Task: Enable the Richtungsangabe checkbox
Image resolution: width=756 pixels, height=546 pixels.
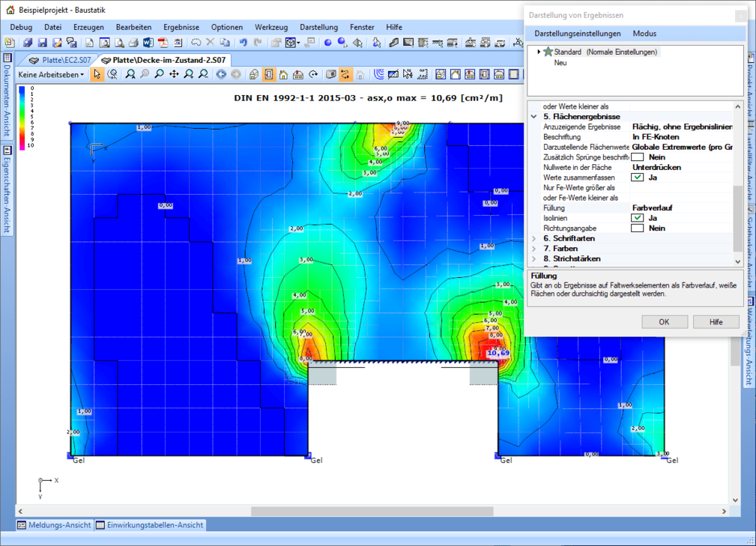Action: (x=637, y=228)
